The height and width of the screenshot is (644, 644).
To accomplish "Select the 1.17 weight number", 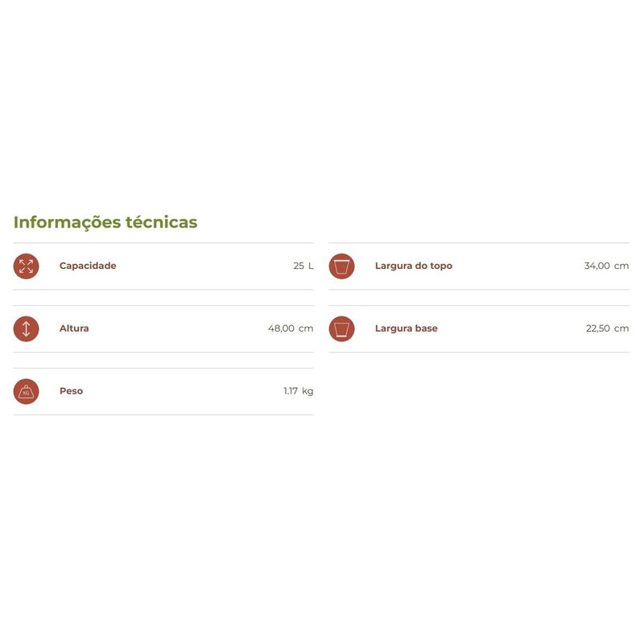I will pos(291,391).
